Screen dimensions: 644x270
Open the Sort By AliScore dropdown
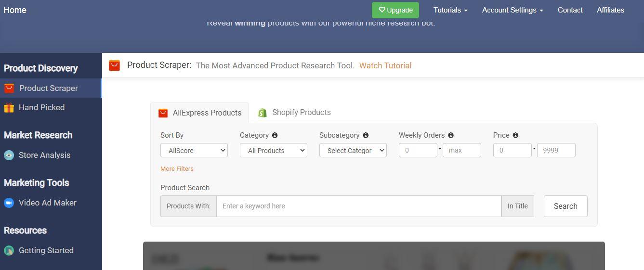click(194, 150)
